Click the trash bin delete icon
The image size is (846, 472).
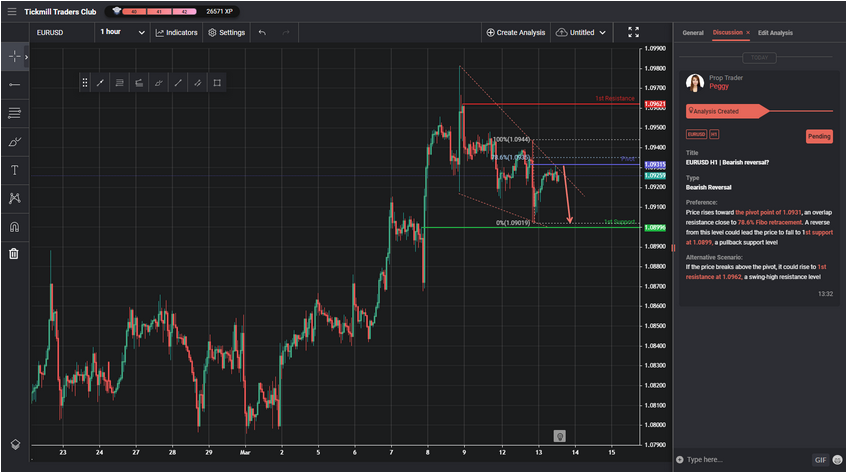[x=14, y=254]
